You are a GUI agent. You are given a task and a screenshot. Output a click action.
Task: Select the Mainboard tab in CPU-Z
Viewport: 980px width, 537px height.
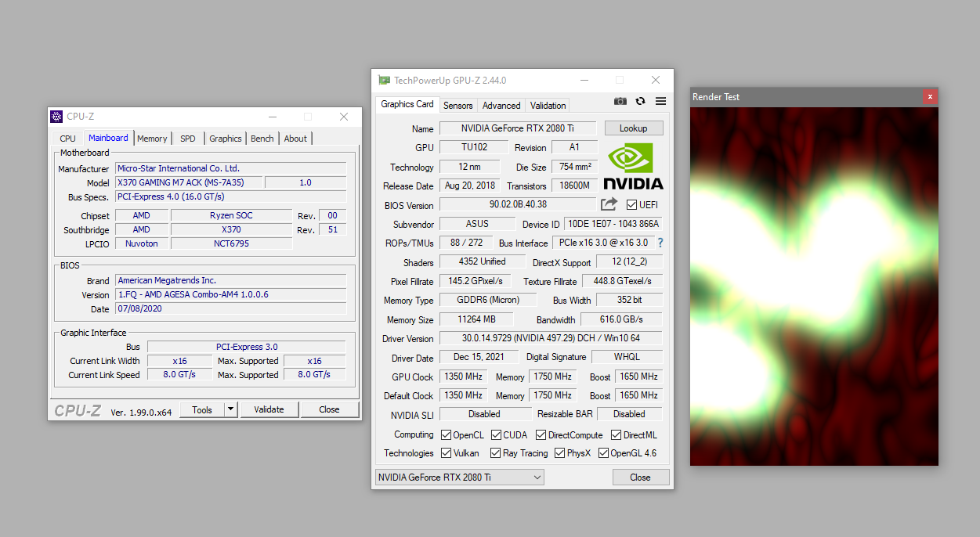click(x=108, y=138)
